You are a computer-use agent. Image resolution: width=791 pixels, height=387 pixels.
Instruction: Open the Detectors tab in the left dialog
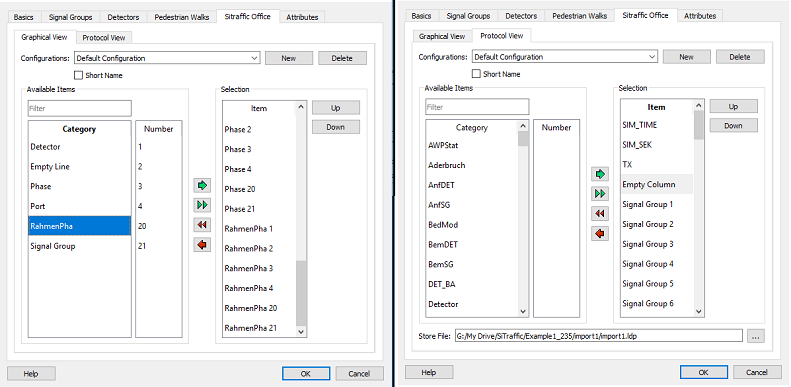pyautogui.click(x=123, y=17)
